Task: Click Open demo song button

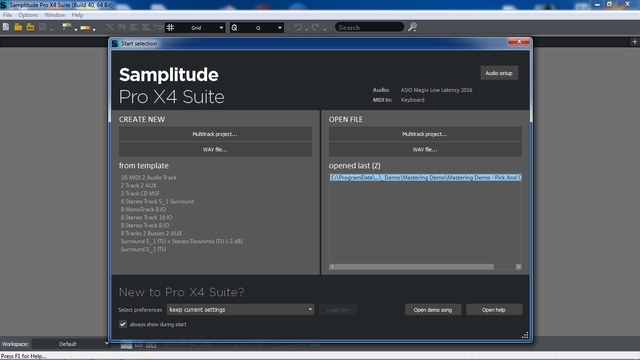Action: (433, 310)
